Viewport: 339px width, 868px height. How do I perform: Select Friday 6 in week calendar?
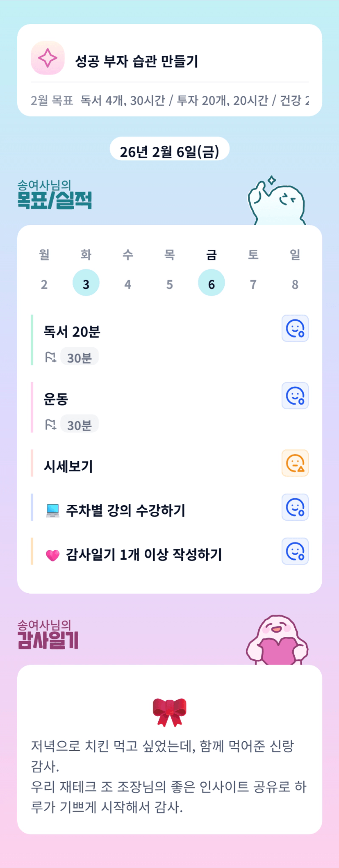[211, 283]
